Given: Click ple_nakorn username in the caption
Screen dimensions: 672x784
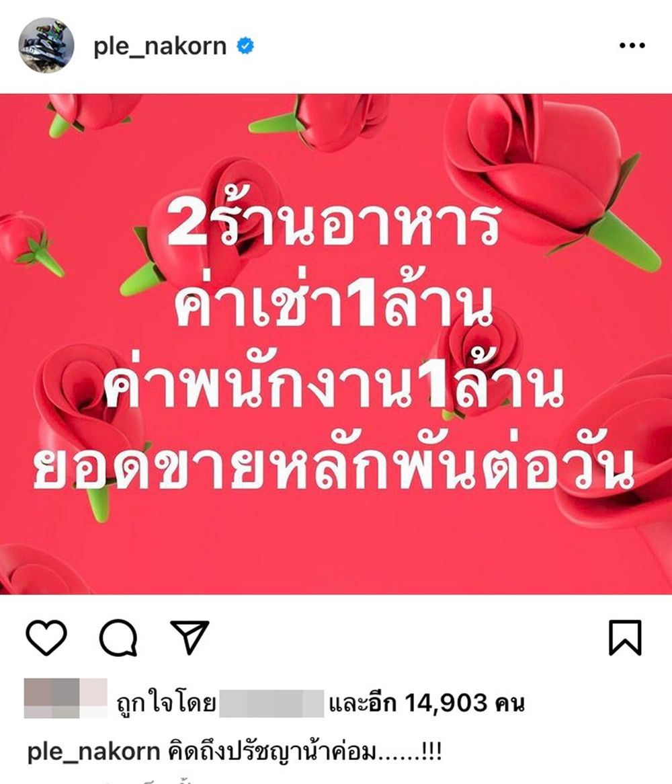Looking at the screenshot, I should pyautogui.click(x=93, y=752).
